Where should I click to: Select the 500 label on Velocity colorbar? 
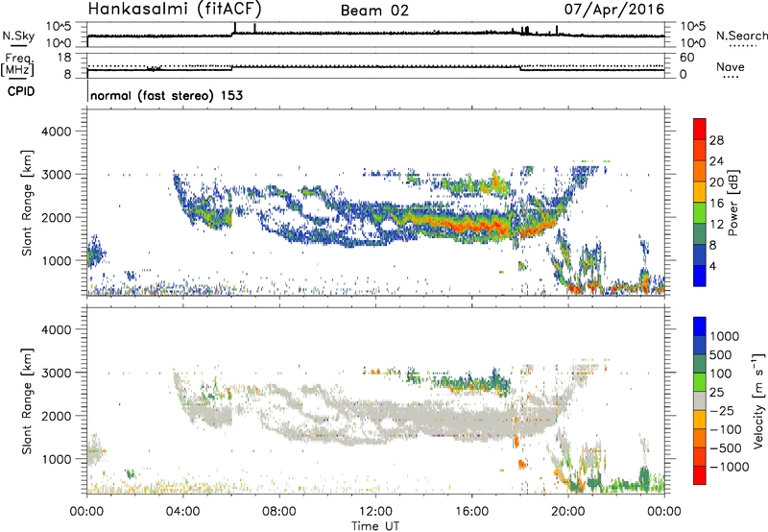tap(721, 355)
